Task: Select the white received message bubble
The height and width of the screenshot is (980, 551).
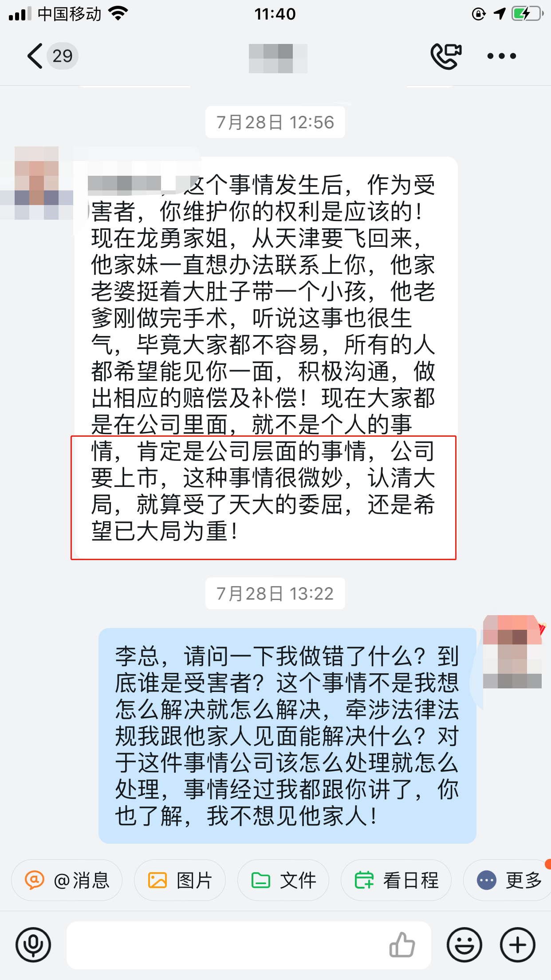Action: click(x=266, y=358)
